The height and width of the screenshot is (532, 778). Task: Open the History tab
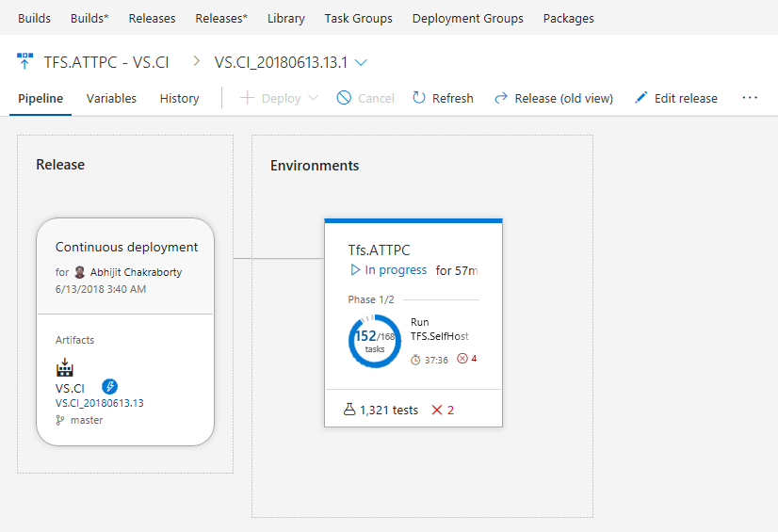tap(179, 98)
